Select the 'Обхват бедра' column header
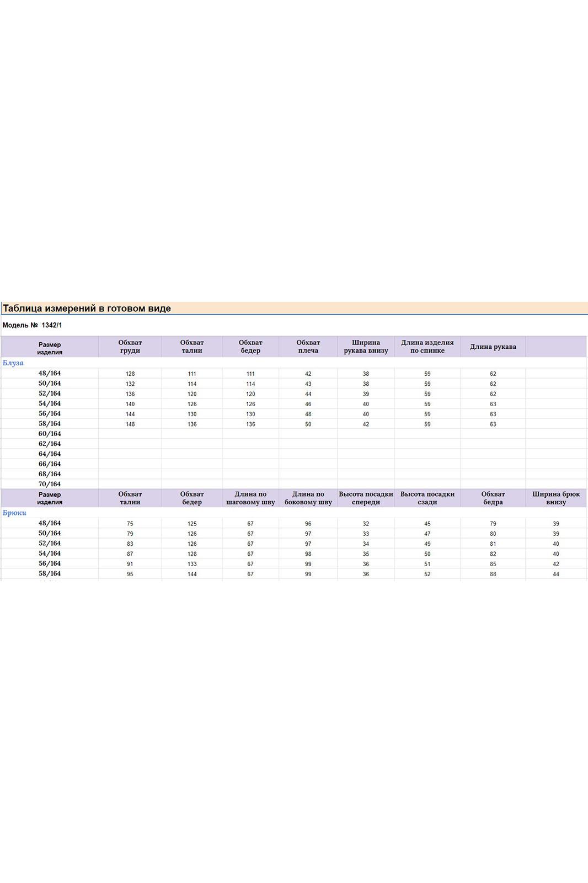The image size is (588, 883). click(x=493, y=498)
